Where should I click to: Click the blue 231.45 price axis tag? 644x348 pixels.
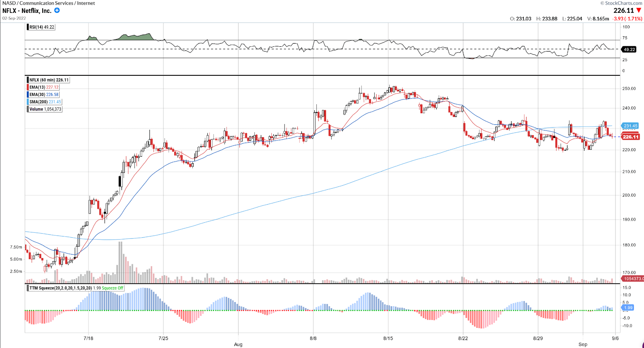click(630, 126)
